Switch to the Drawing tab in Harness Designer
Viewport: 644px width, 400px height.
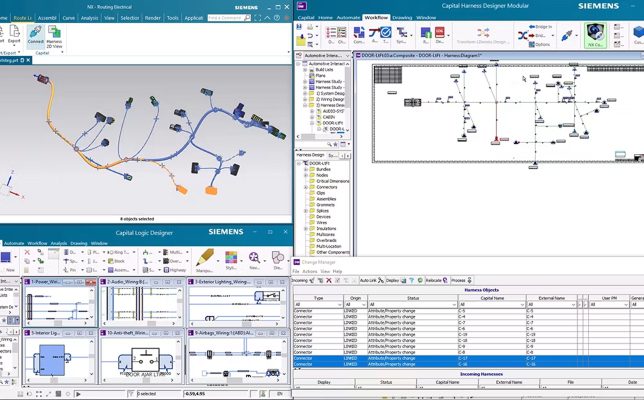[402, 18]
